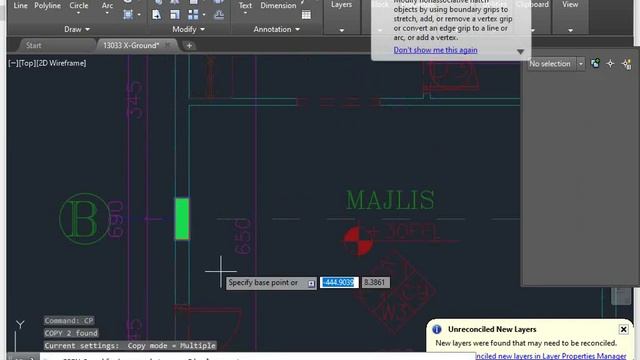Click the "Command: CP" history line
The width and height of the screenshot is (640, 360).
click(x=69, y=320)
